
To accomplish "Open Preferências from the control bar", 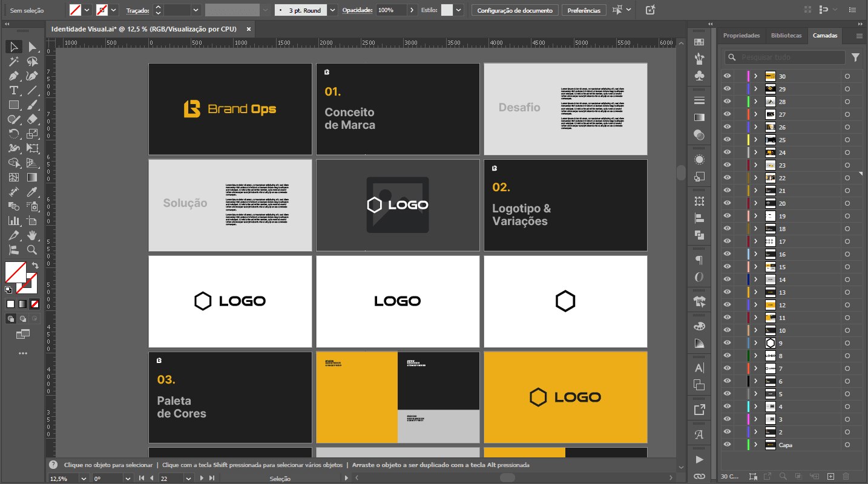I will [584, 10].
